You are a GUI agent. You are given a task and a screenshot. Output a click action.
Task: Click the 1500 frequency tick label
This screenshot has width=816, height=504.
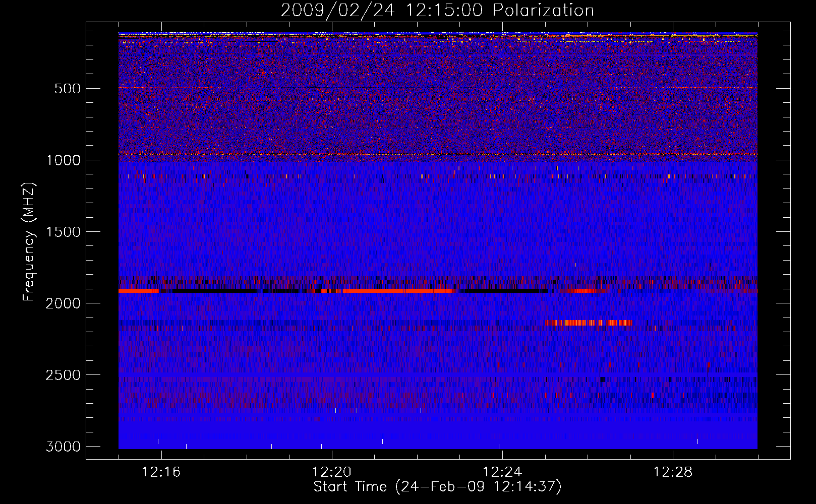tap(63, 232)
